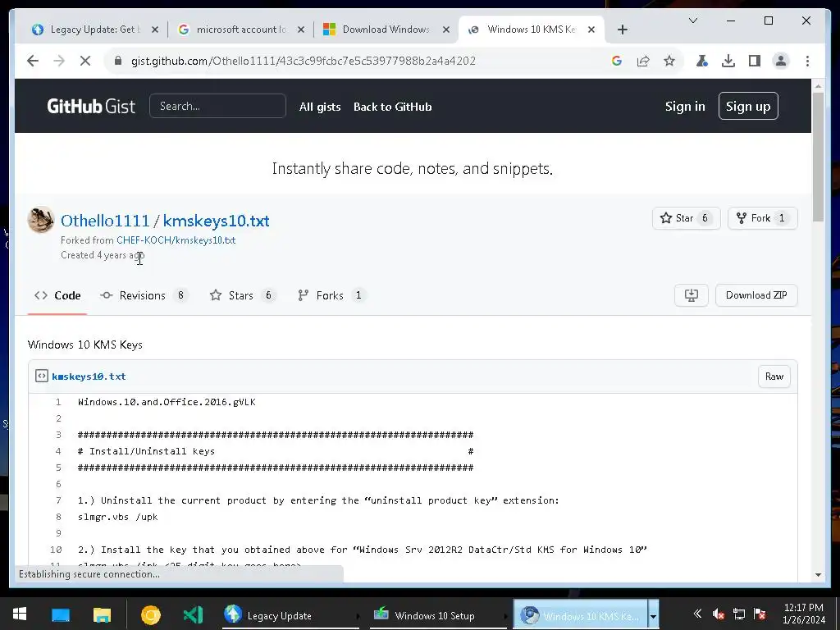Select code line number 7

tap(58, 500)
